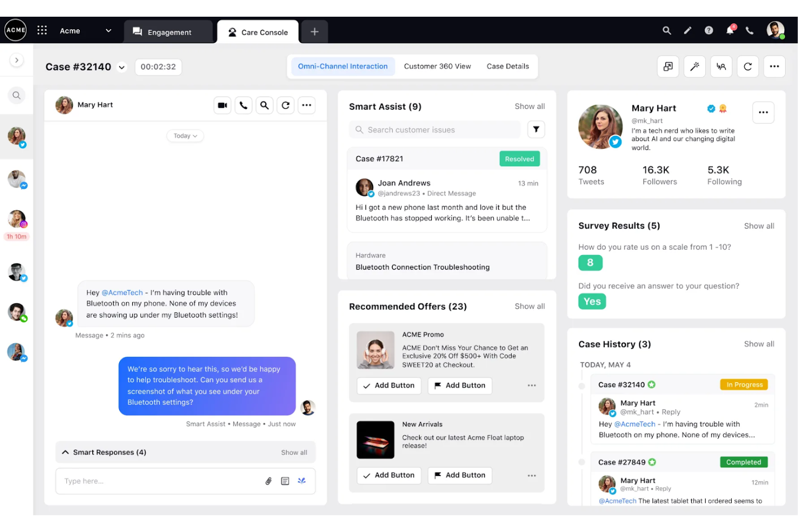Click Add Button under ACME Promo offer
Viewport: 798px width, 532px height.
[x=389, y=385]
